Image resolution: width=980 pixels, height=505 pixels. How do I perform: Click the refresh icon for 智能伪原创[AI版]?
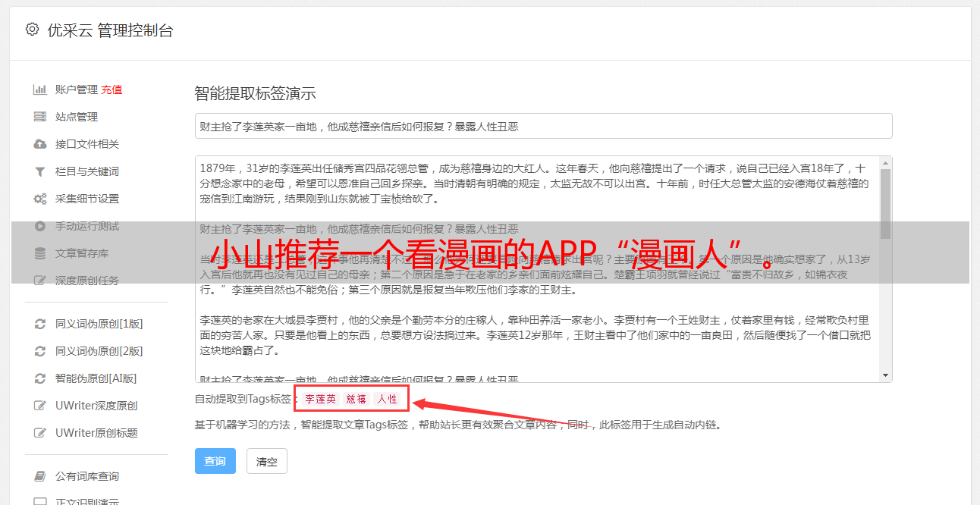coord(40,378)
